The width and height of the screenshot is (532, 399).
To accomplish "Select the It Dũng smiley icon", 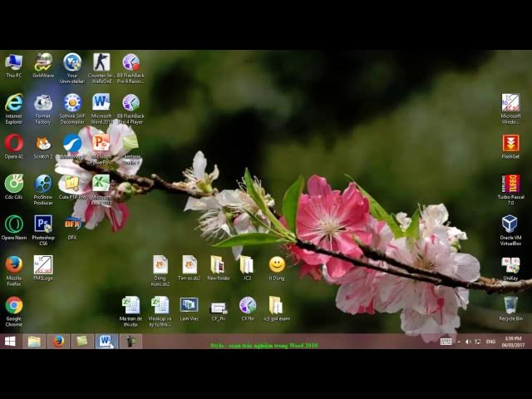I will [x=277, y=268].
